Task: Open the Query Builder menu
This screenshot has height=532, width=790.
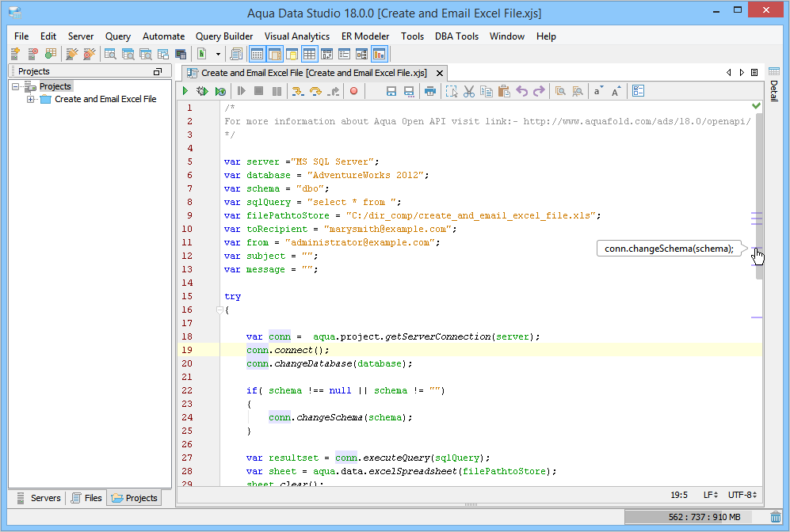Action: tap(224, 36)
